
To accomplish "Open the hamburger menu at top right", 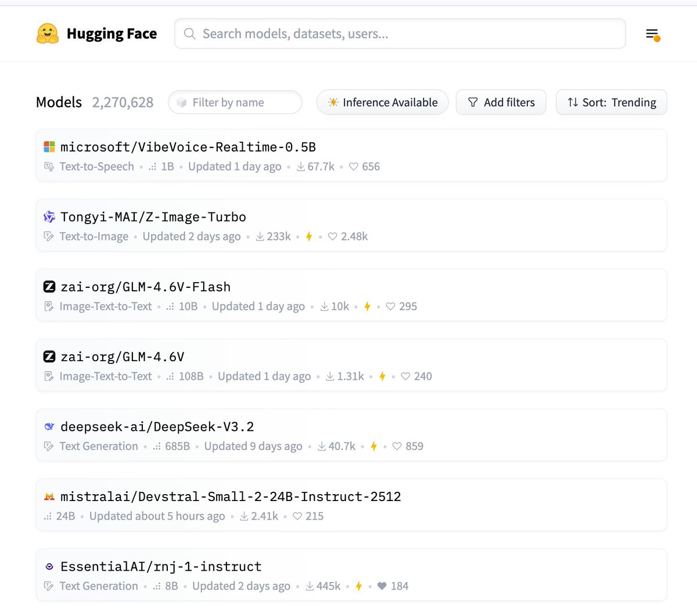I will [652, 34].
